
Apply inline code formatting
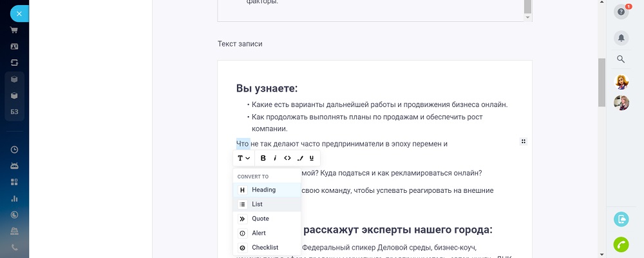pyautogui.click(x=287, y=158)
